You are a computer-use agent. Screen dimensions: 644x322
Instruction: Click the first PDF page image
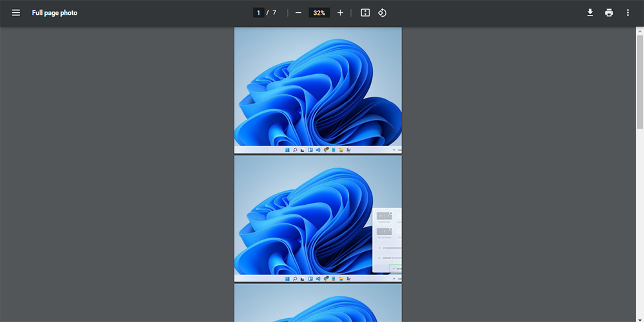(x=318, y=90)
